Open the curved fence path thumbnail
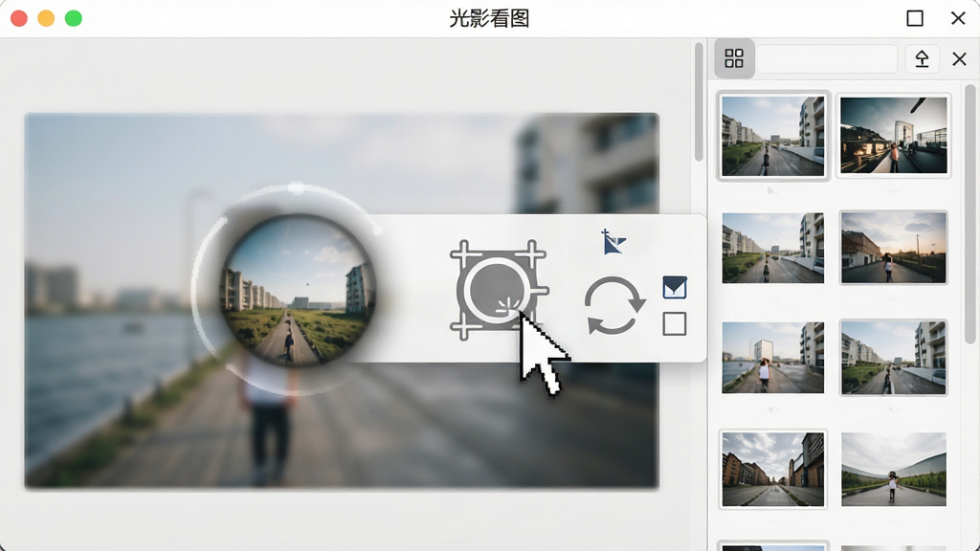980x551 pixels. 893,469
